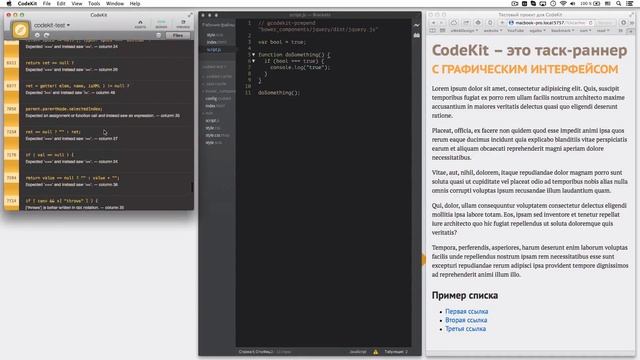
Task: Reload the page in Safari address bar
Action: coord(591,23)
